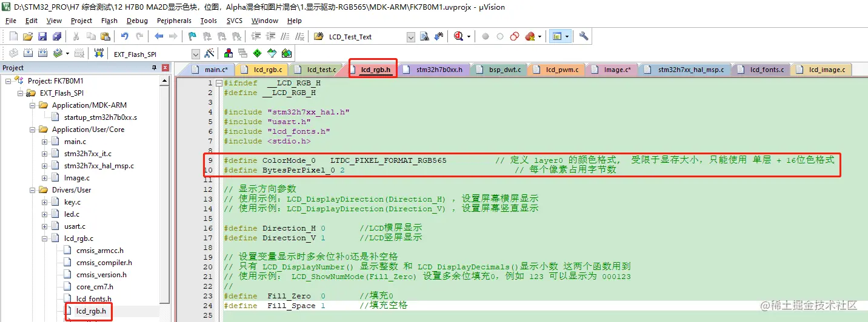868x322 pixels.
Task: Click the Indent selection icon
Action: tap(256, 36)
